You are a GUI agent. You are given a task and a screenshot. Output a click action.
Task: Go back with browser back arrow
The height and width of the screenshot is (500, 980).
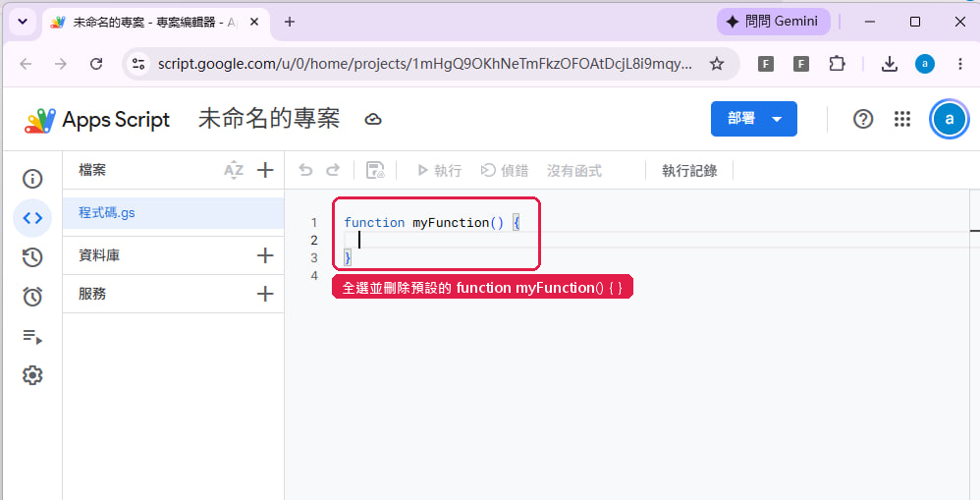pyautogui.click(x=26, y=64)
